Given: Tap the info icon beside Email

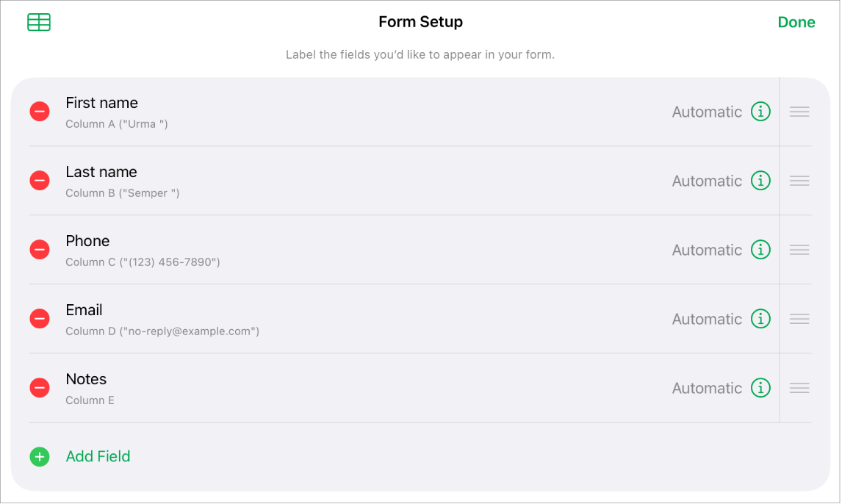Looking at the screenshot, I should pyautogui.click(x=761, y=318).
